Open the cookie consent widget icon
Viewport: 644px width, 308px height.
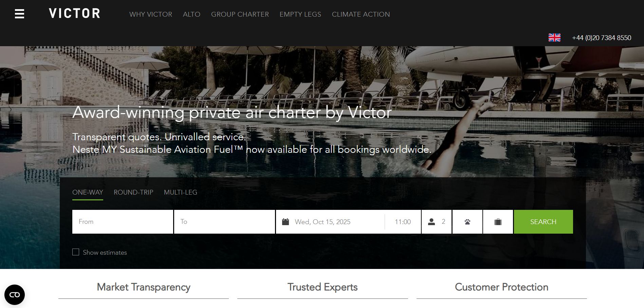point(15,295)
